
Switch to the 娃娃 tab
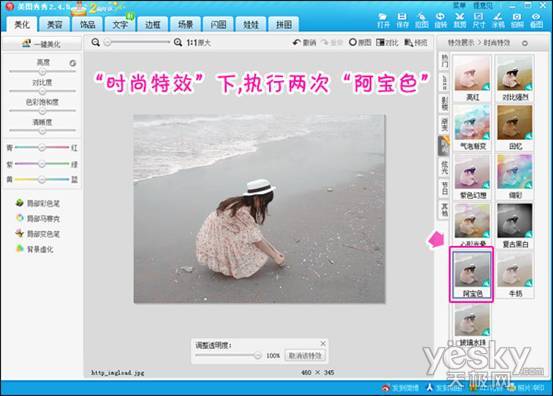coord(251,24)
